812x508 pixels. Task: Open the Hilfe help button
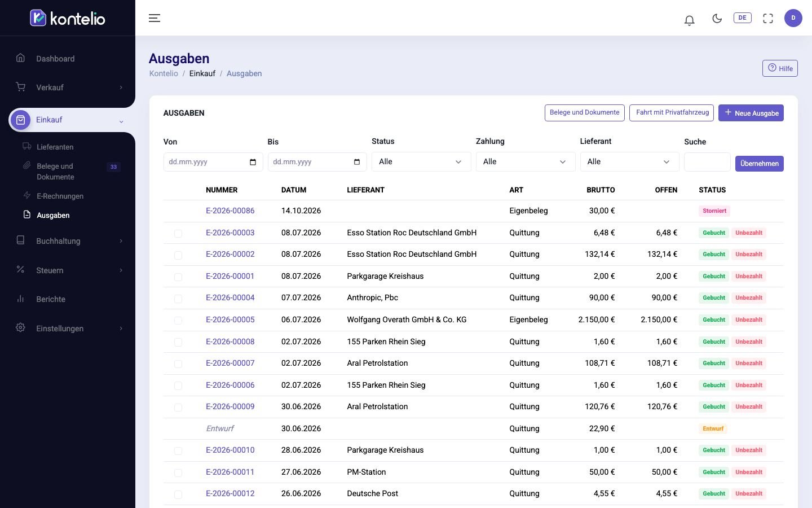[x=780, y=68]
